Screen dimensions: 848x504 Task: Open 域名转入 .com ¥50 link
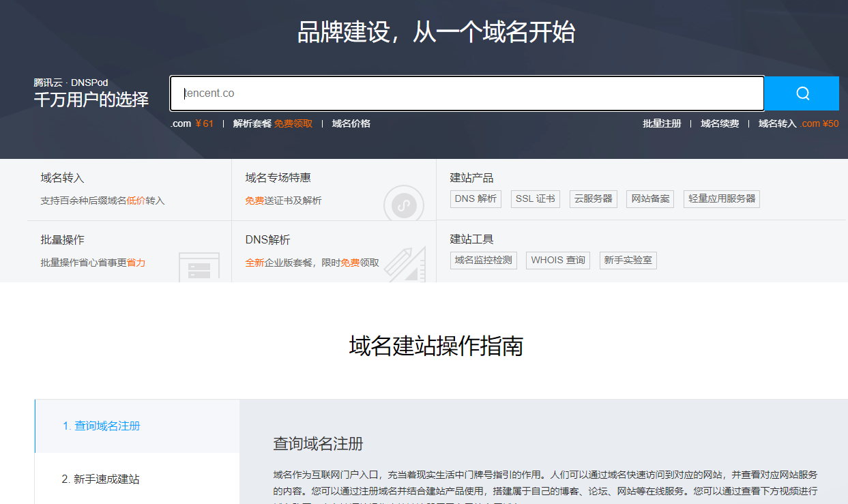coord(799,123)
